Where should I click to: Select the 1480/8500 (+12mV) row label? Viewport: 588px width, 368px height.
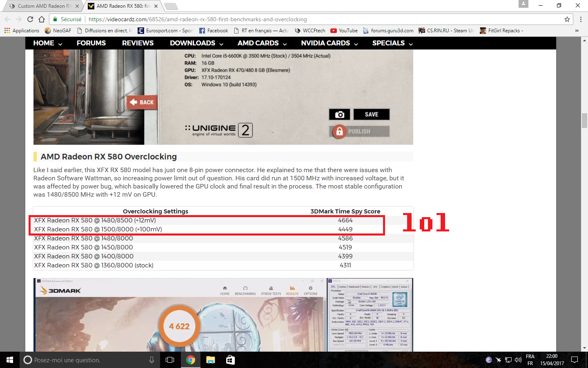click(x=95, y=220)
